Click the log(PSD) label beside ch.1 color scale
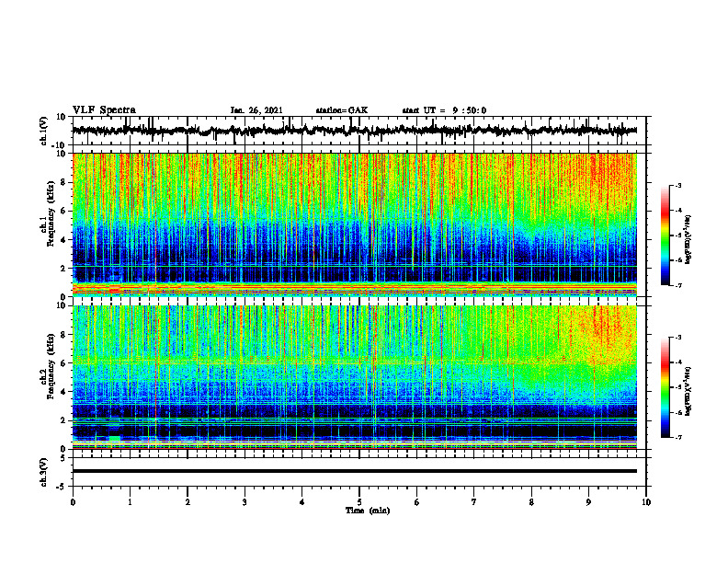Viewport: 728px width, 563px height. click(x=688, y=240)
